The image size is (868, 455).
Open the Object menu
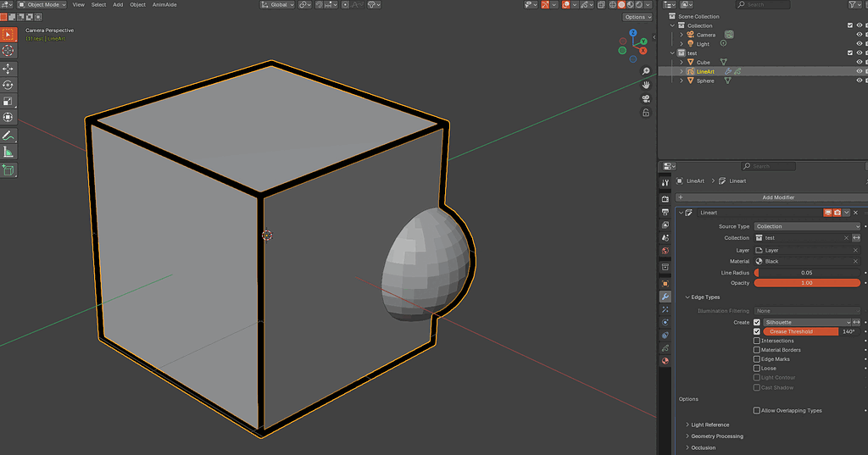click(137, 4)
